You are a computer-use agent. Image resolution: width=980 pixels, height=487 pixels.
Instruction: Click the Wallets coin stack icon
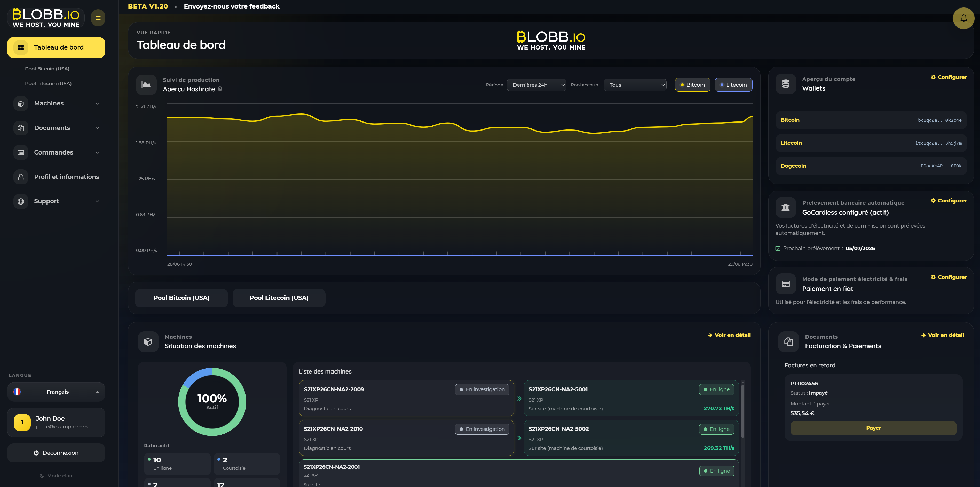pos(786,84)
